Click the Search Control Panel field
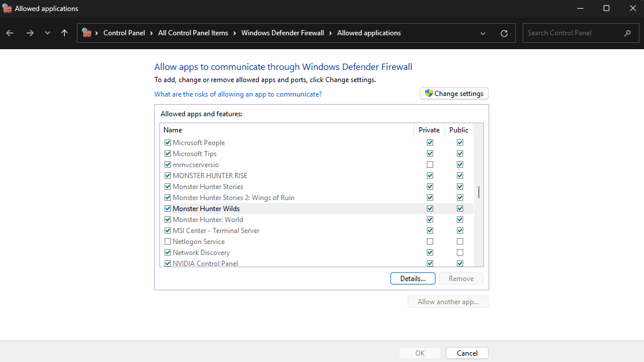This screenshot has height=362, width=644. (x=572, y=33)
